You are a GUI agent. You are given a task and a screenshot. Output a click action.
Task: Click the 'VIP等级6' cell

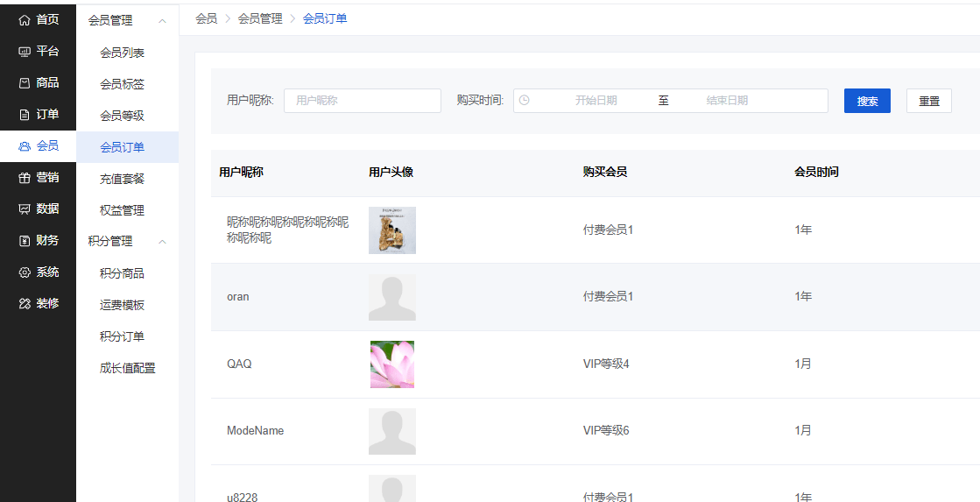coord(606,431)
